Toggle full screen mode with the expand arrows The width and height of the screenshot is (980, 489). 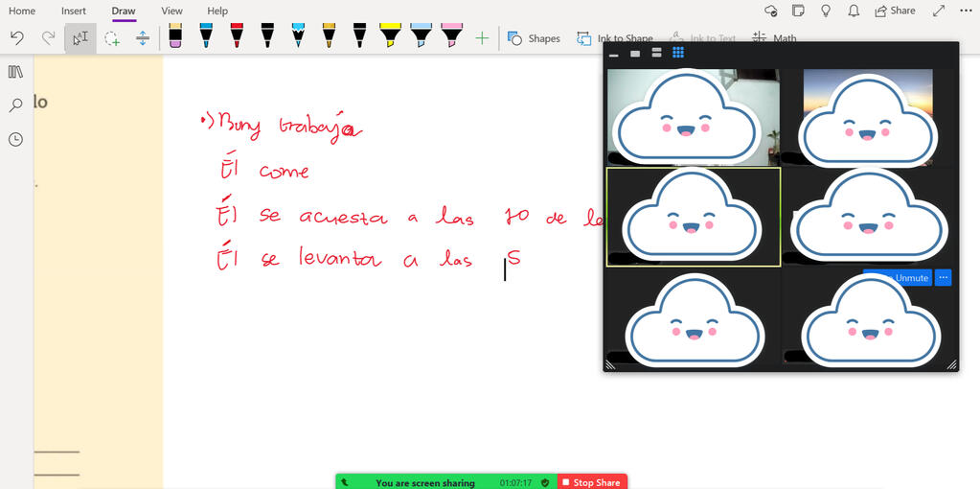939,11
